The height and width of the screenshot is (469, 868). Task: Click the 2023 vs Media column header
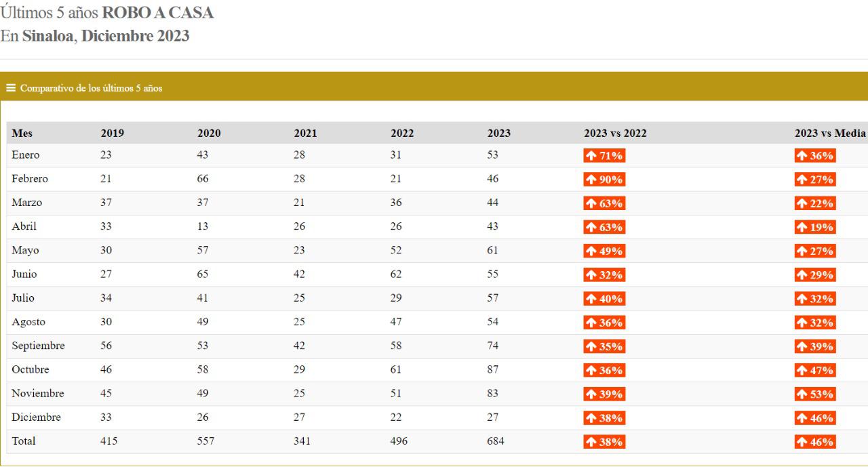[829, 134]
